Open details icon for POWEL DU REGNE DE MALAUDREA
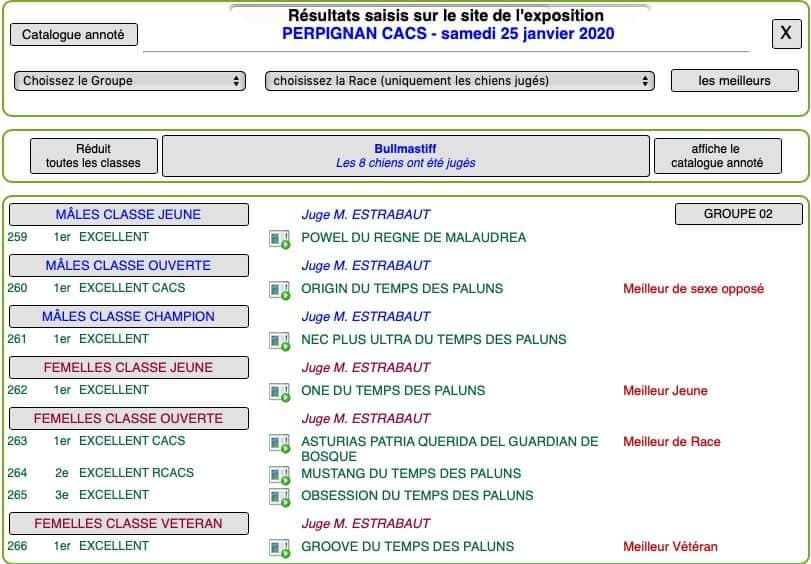Viewport: 811px width, 564px height. coord(279,239)
